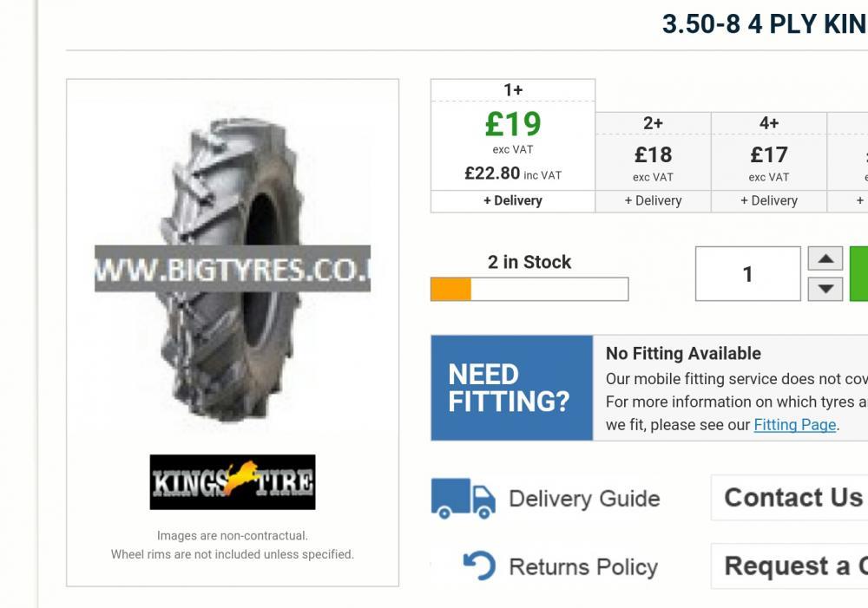The image size is (868, 608).
Task: Click the delivery truck icon
Action: click(x=463, y=499)
